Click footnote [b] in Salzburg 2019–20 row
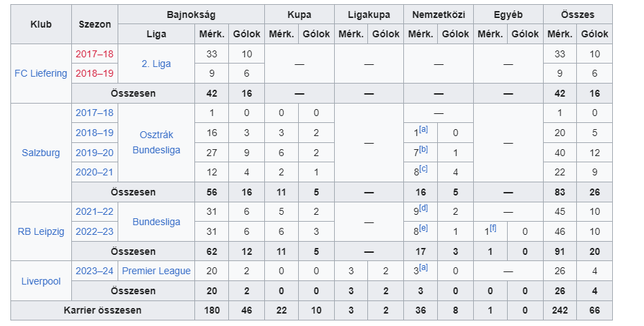The width and height of the screenshot is (644, 326). 424,150
